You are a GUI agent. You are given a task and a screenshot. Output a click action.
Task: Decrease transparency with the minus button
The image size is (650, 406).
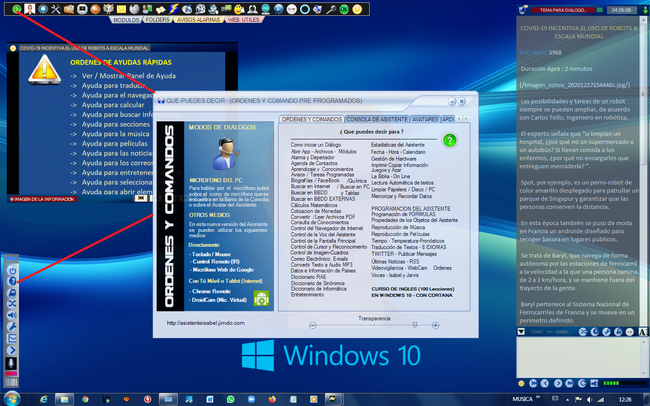[313, 326]
